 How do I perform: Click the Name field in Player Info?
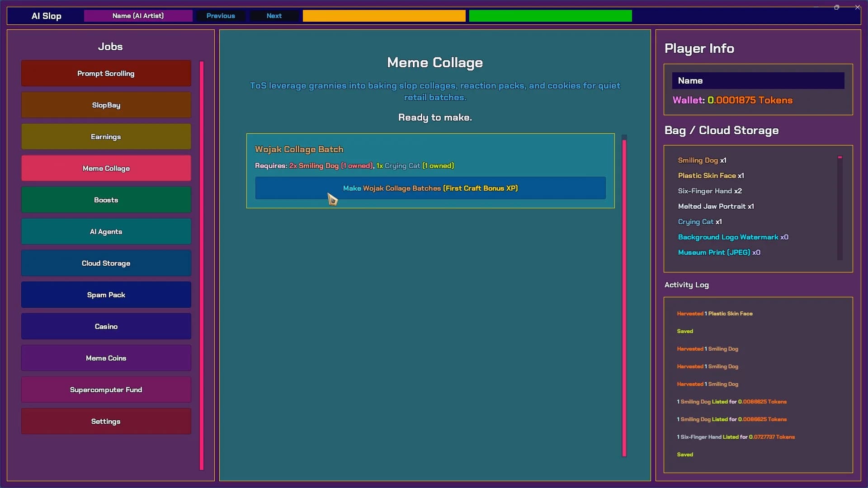[x=758, y=80]
